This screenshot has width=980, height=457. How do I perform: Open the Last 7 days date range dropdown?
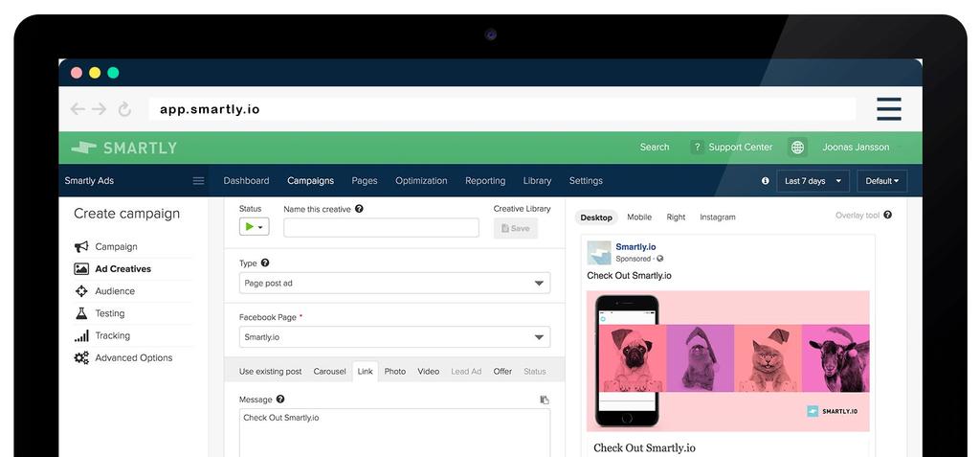[x=813, y=181]
